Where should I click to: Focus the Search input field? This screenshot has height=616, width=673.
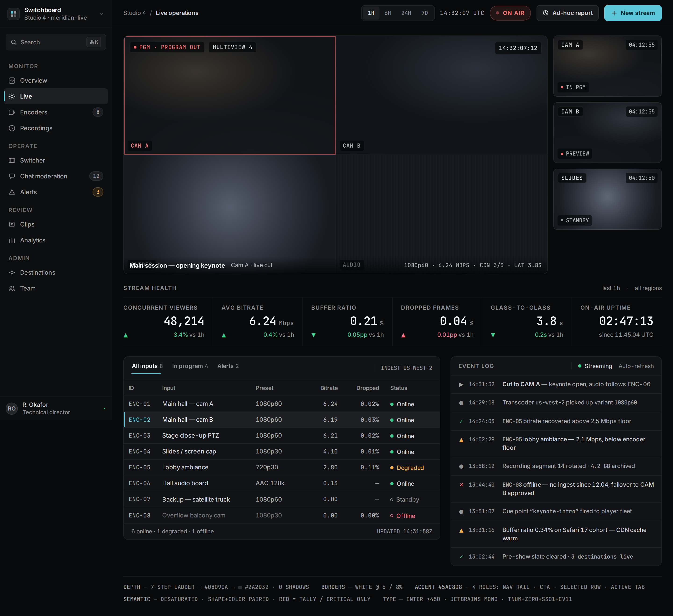pos(56,42)
